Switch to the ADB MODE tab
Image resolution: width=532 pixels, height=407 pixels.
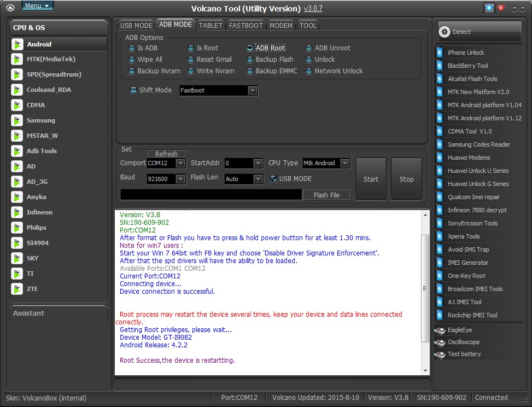[176, 25]
